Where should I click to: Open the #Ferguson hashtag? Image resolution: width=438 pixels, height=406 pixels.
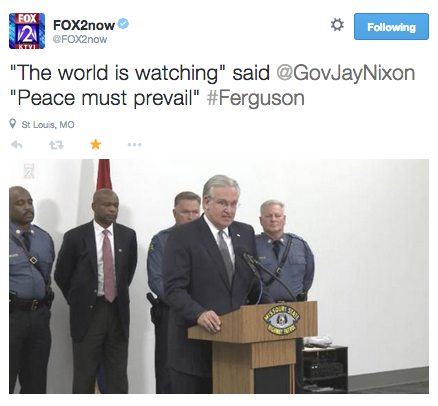[x=255, y=98]
